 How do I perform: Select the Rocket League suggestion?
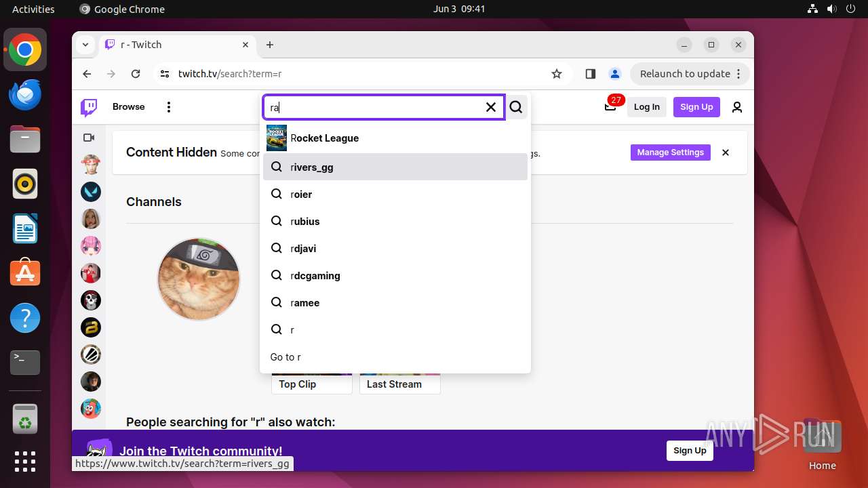pos(395,138)
